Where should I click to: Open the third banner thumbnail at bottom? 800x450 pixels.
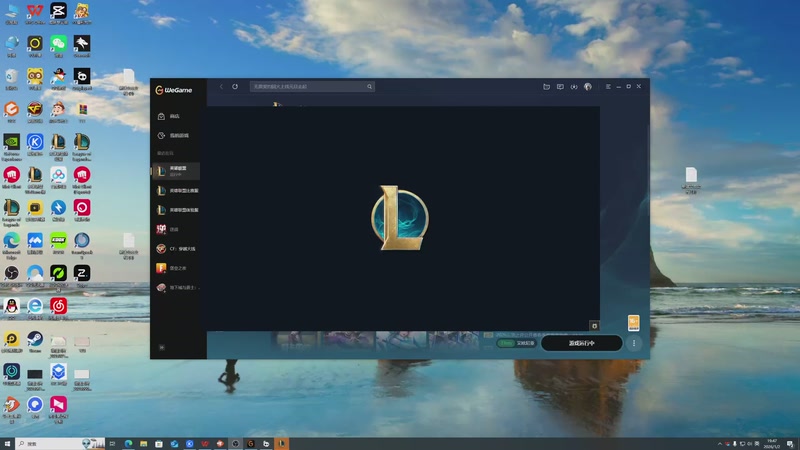coord(402,340)
